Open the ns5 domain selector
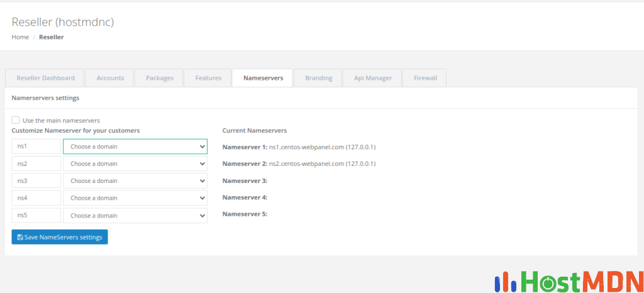The width and height of the screenshot is (644, 293). click(x=135, y=216)
